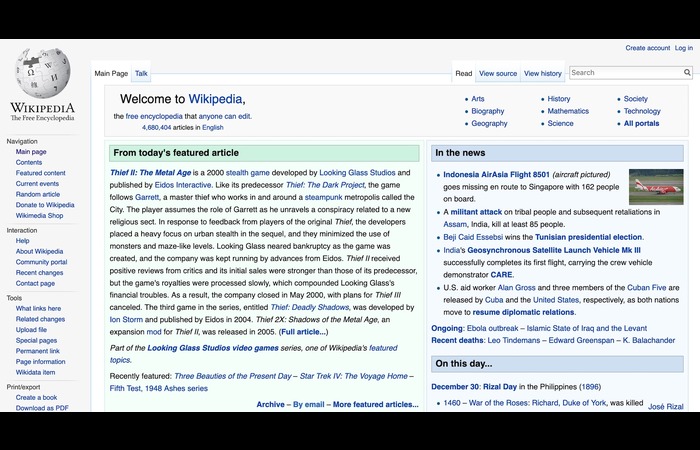Open the Mathematics portal link
Screen dimensions: 700x450
[x=568, y=111]
